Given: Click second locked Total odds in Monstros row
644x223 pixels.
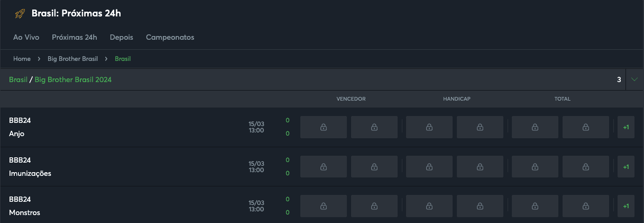Looking at the screenshot, I should (x=586, y=206).
